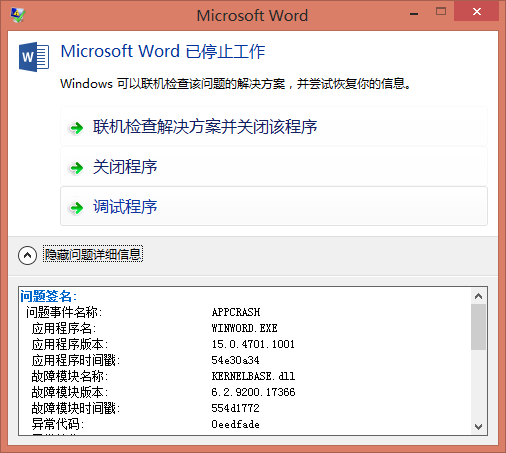Click the details scrollbar down arrow
This screenshot has width=506, height=453.
pos(479,427)
